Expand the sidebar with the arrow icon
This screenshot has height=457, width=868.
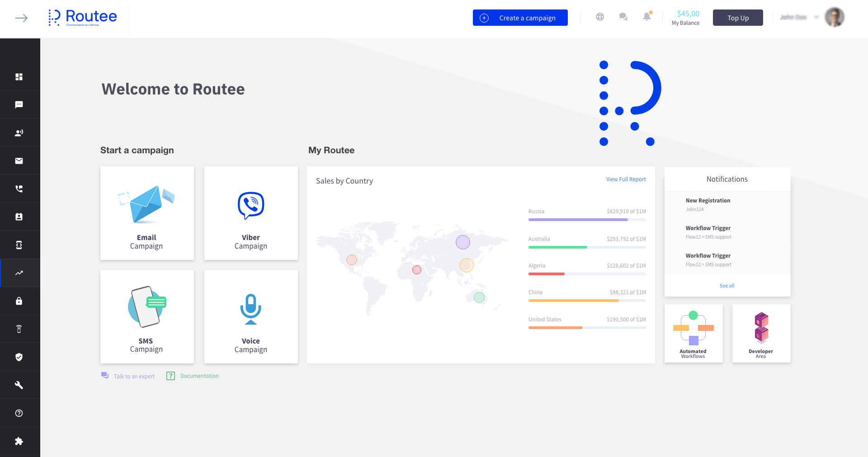pyautogui.click(x=21, y=18)
